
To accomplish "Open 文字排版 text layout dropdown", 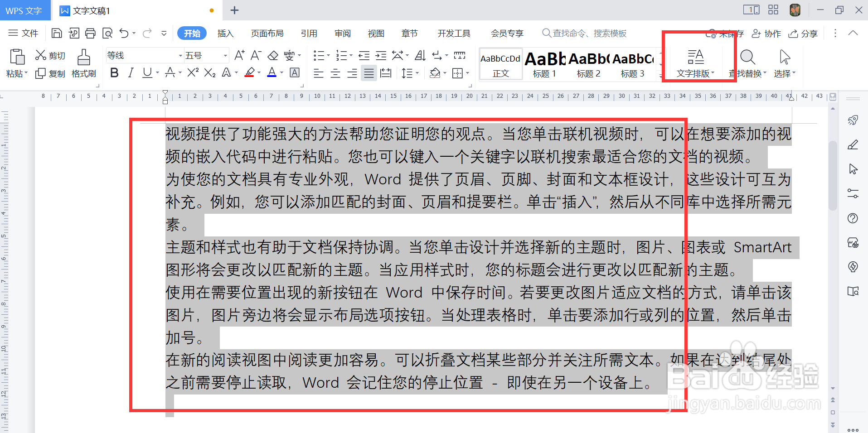I will 696,63.
